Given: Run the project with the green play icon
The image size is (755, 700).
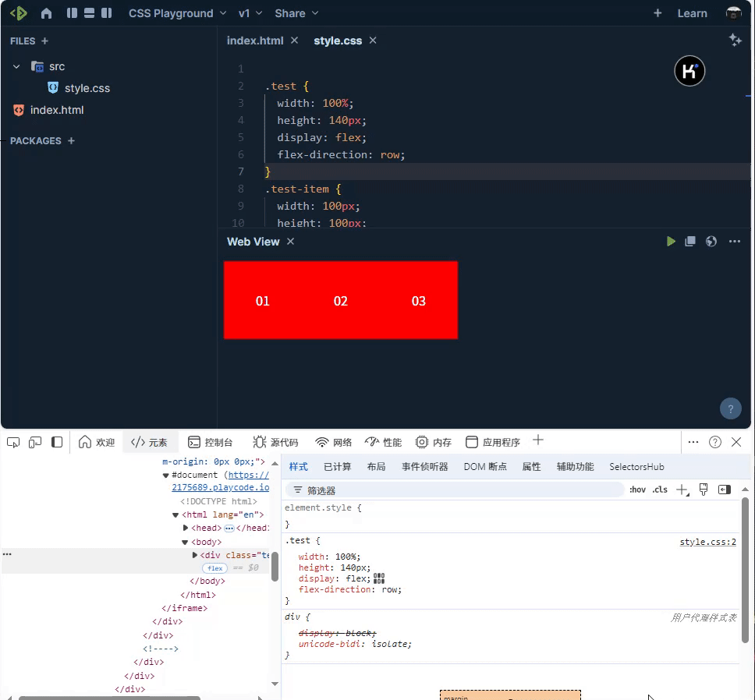Looking at the screenshot, I should coord(671,241).
